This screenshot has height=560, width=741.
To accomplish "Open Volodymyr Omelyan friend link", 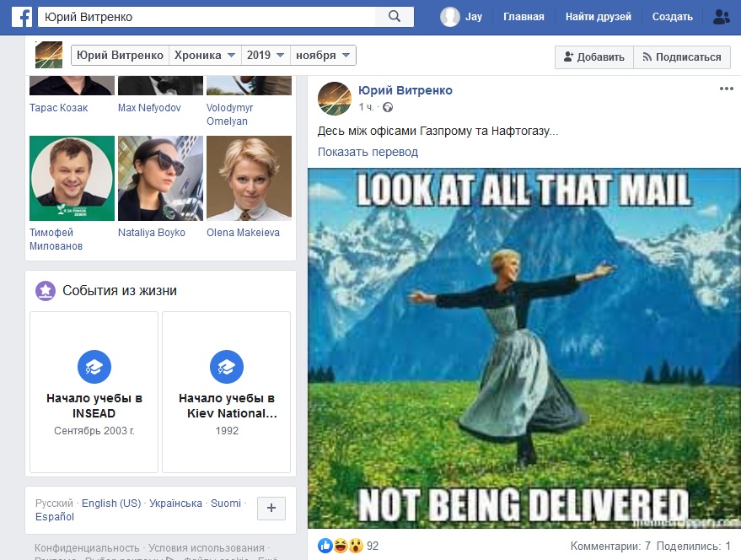I will point(229,115).
